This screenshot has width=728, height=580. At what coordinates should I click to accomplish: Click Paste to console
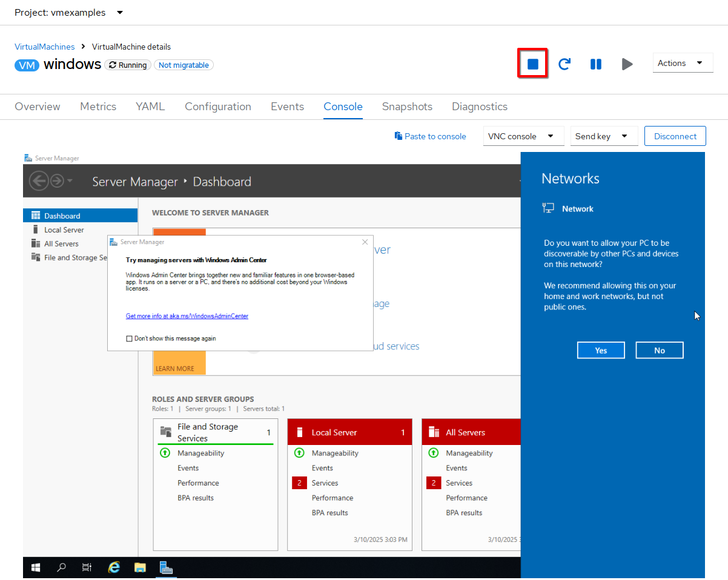pyautogui.click(x=430, y=136)
